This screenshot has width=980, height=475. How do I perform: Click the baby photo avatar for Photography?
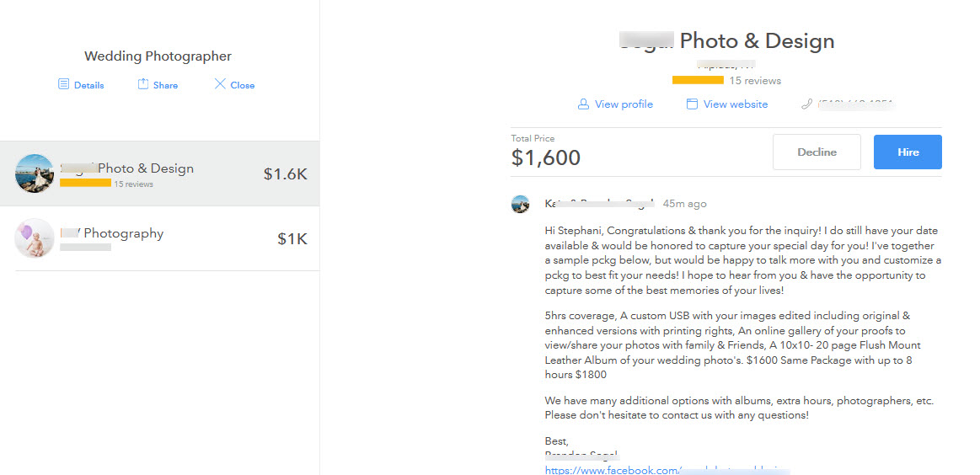(x=35, y=238)
